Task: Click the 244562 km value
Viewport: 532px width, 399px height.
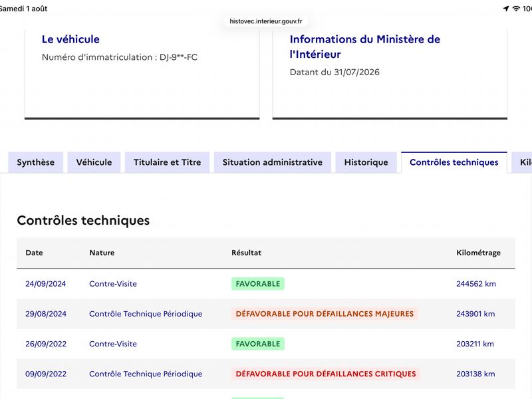Action: (476, 284)
